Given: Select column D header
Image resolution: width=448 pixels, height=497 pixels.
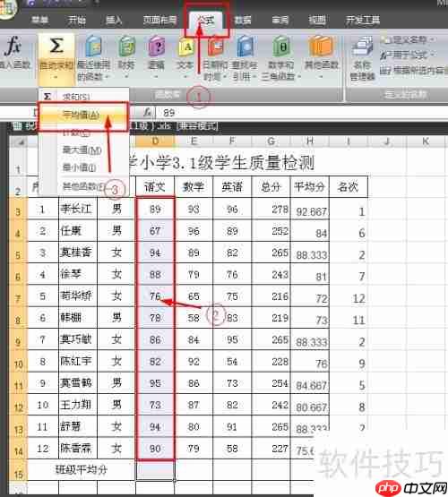Looking at the screenshot, I should click(x=155, y=141).
